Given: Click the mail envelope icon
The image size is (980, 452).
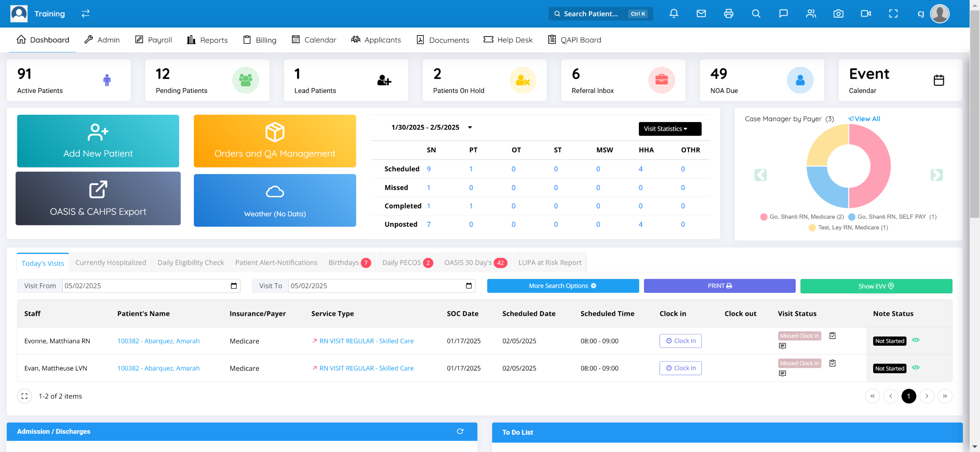Looking at the screenshot, I should [x=701, y=14].
